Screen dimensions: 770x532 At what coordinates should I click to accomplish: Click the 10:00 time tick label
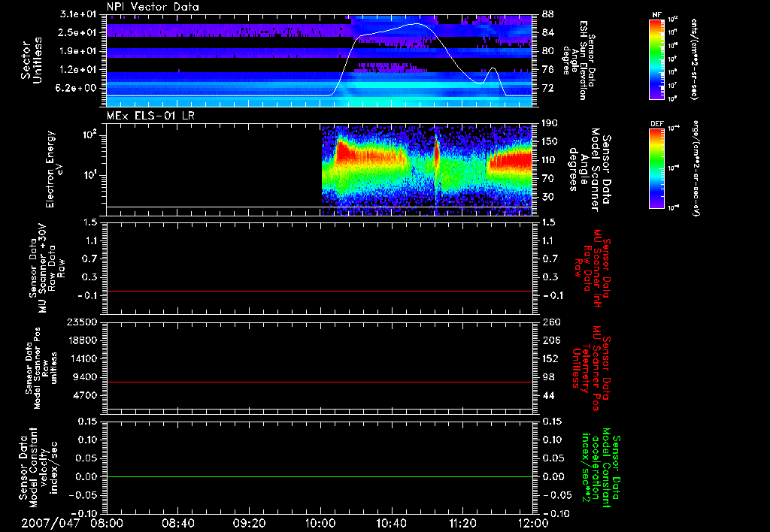click(320, 523)
